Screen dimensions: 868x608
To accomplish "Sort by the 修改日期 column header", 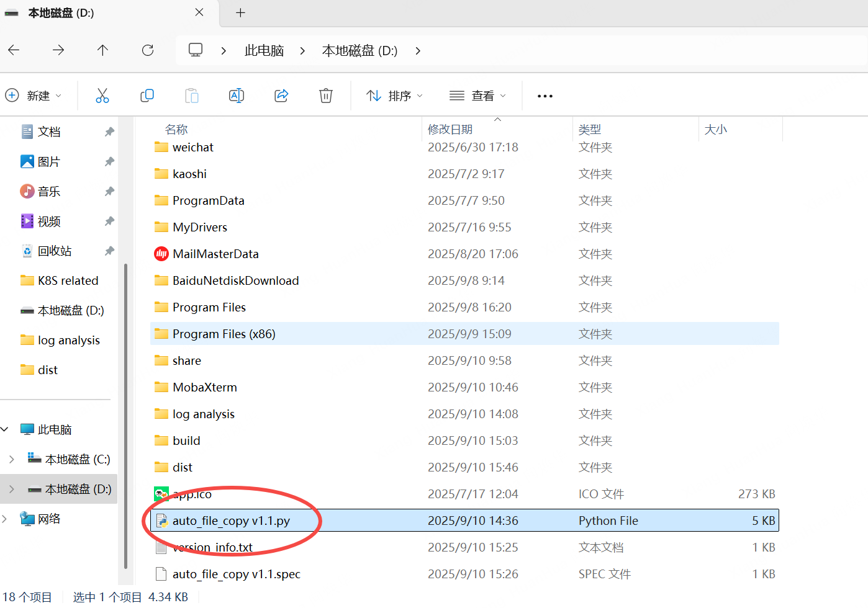I will [450, 129].
